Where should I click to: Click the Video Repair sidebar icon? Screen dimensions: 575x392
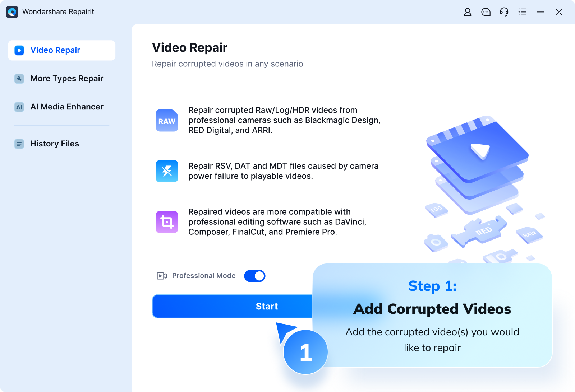click(19, 50)
